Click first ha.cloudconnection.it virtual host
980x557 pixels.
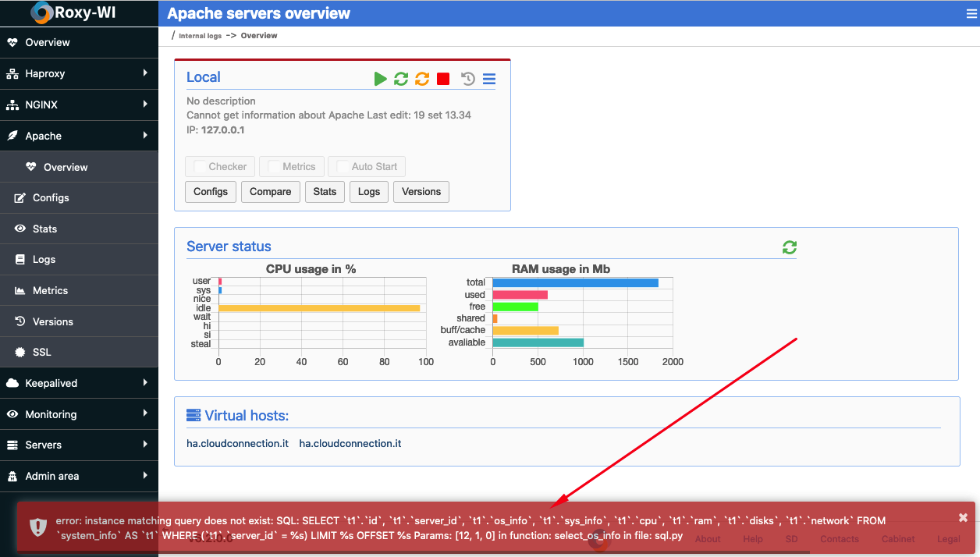[x=237, y=443]
